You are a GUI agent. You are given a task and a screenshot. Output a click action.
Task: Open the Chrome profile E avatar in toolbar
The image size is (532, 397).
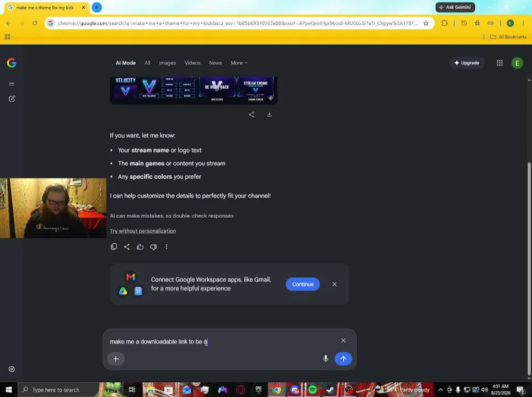[510, 23]
